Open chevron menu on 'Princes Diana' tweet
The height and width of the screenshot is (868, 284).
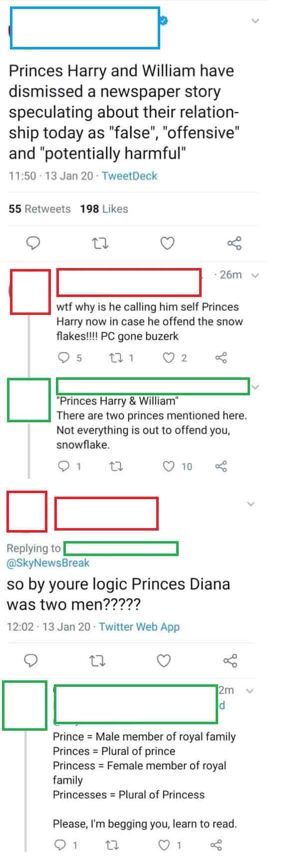point(251,504)
